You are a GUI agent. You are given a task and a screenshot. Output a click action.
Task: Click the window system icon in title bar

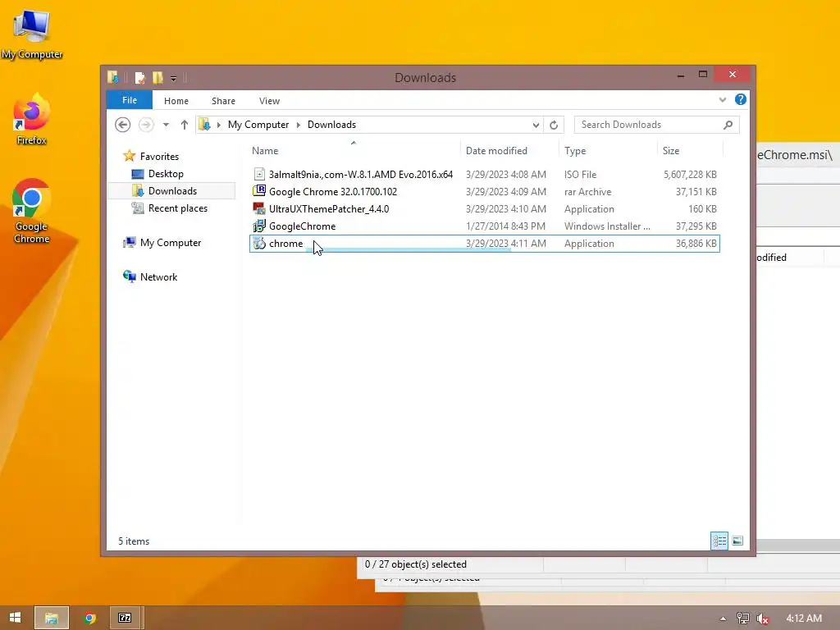[x=113, y=78]
